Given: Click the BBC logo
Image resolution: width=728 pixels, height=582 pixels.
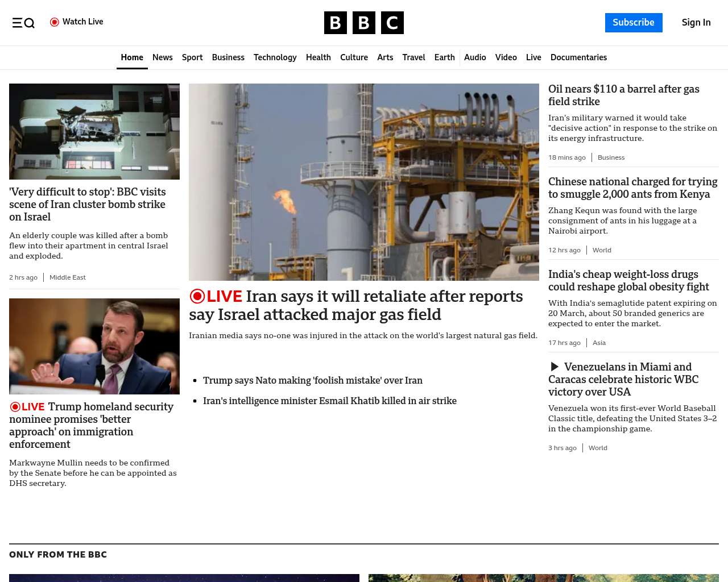Looking at the screenshot, I should coord(364,23).
